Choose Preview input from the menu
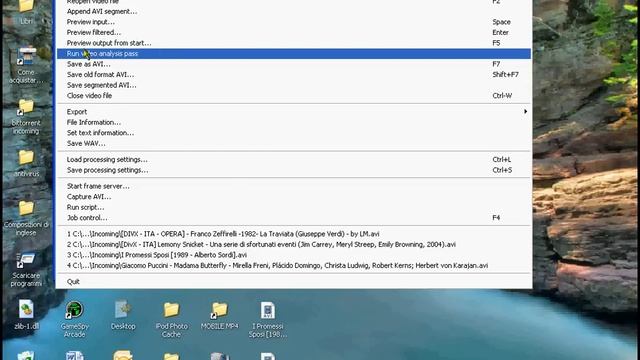 pos(294,22)
